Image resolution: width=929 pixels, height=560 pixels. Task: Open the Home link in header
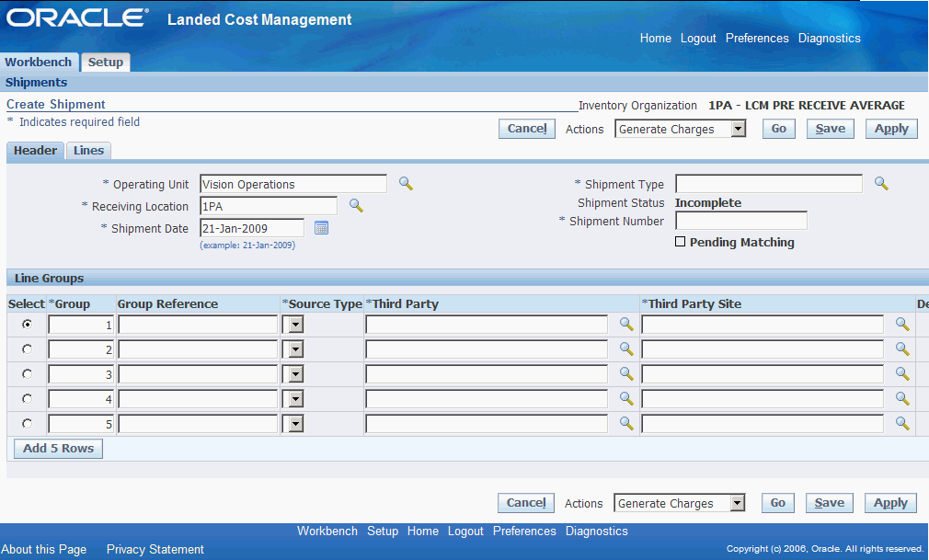[x=655, y=38]
